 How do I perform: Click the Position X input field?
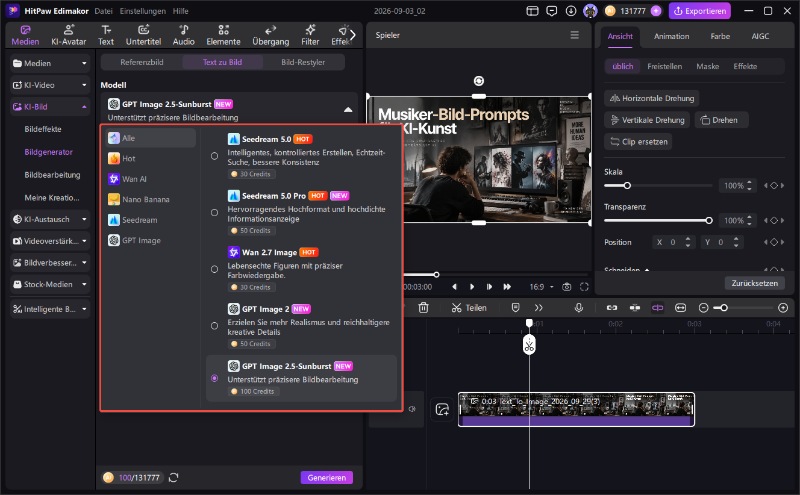tap(673, 242)
